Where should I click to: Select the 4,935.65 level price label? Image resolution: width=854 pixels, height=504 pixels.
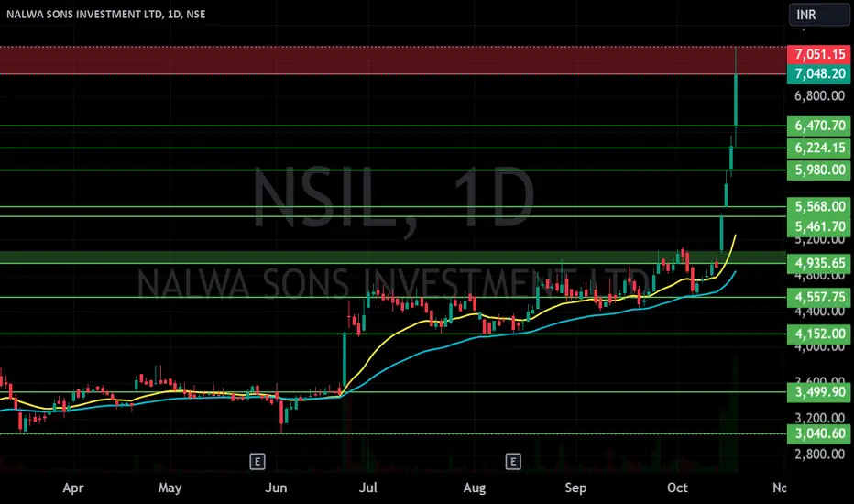coord(818,263)
